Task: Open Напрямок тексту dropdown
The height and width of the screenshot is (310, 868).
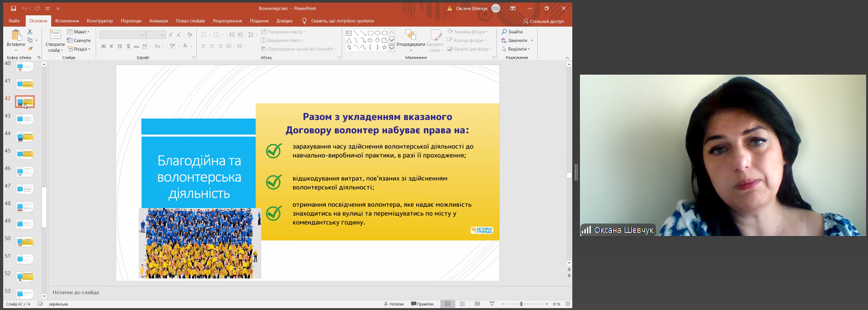Action: coord(284,32)
